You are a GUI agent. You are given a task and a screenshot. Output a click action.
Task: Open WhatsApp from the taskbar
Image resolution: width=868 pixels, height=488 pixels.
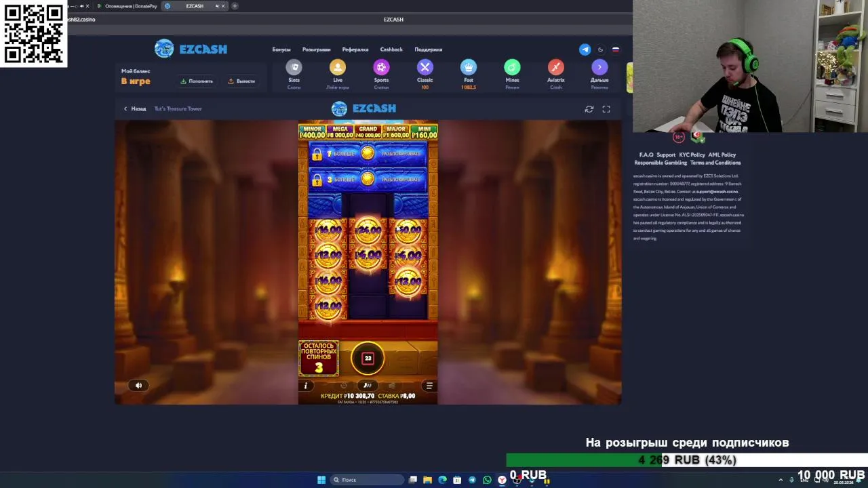coord(487,480)
